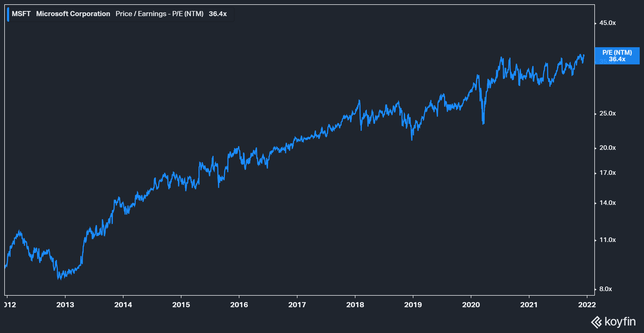Click the 2019 x-axis label
Screen dimensions: 644x333
point(413,305)
